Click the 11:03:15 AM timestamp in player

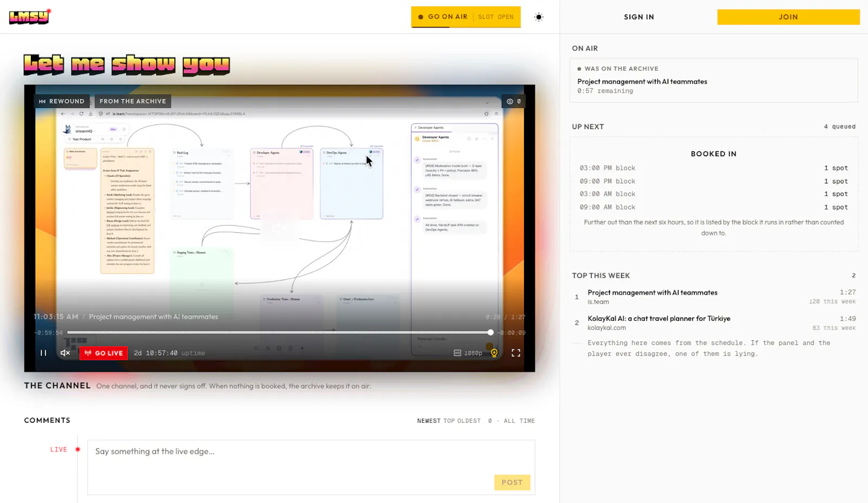[x=56, y=317]
